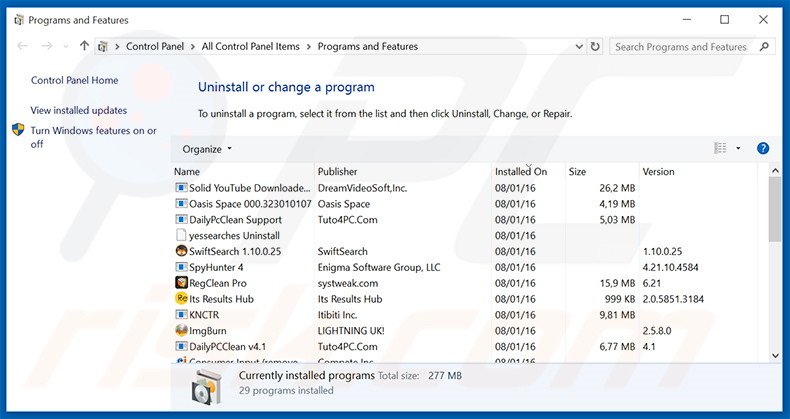Click the SwiftSearch program icon

coord(181,251)
